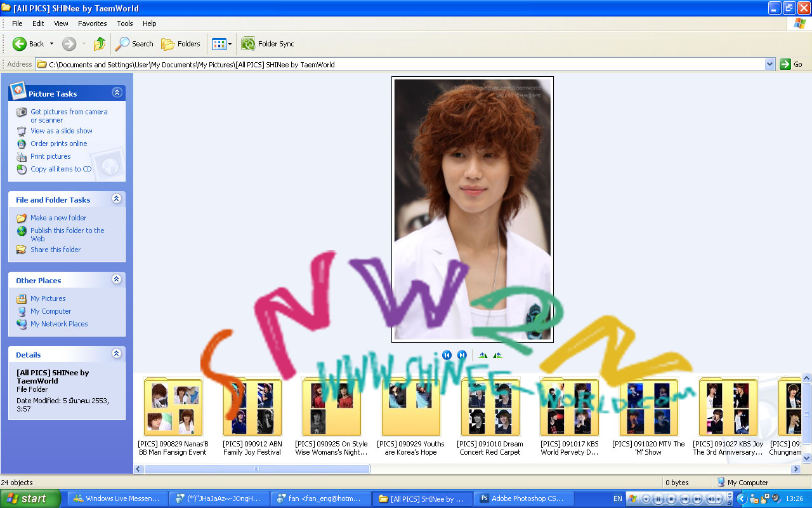Stop playback in the taskbar media player
The image size is (812, 508).
pos(671,499)
